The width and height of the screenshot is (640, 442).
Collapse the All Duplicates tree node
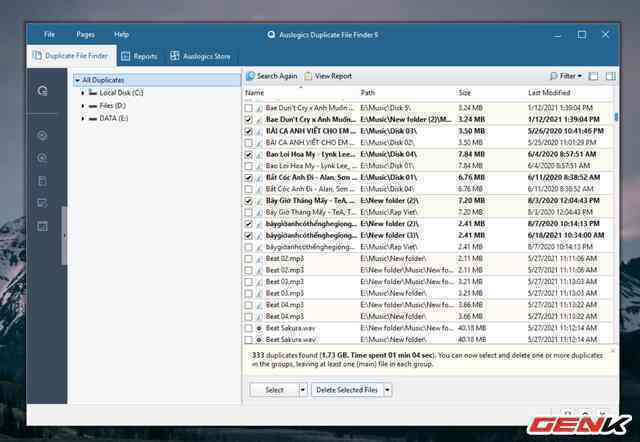78,80
